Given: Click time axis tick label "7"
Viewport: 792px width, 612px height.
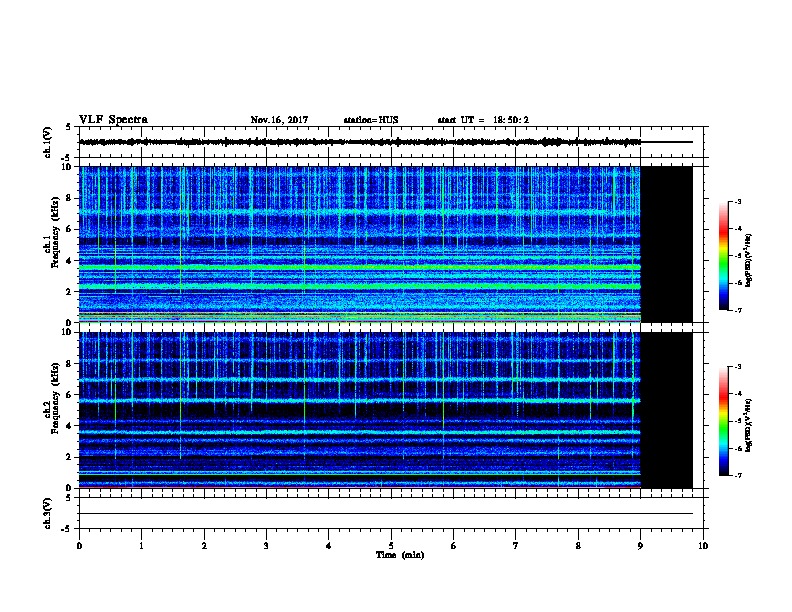Looking at the screenshot, I should 516,545.
